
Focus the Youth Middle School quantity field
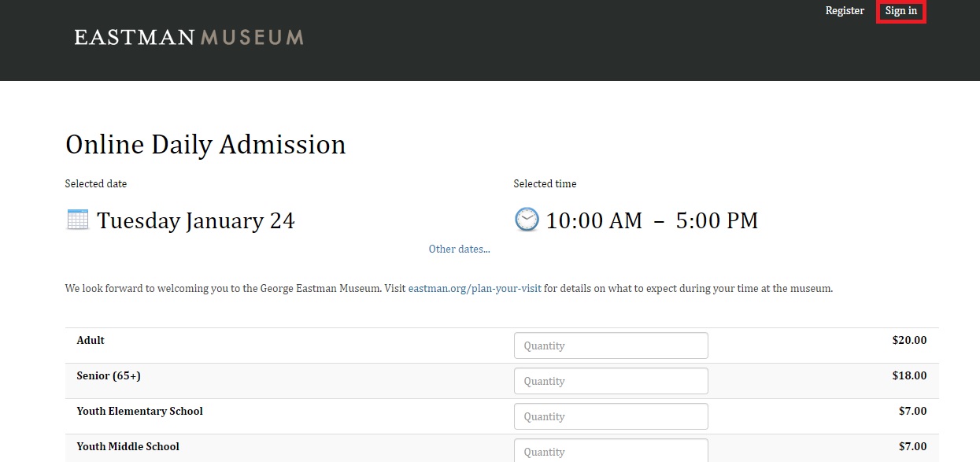click(611, 451)
